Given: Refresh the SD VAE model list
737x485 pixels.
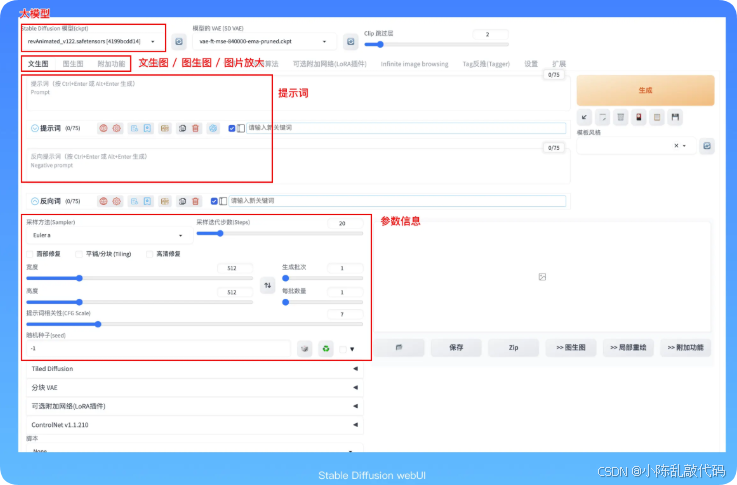Looking at the screenshot, I should click(351, 41).
